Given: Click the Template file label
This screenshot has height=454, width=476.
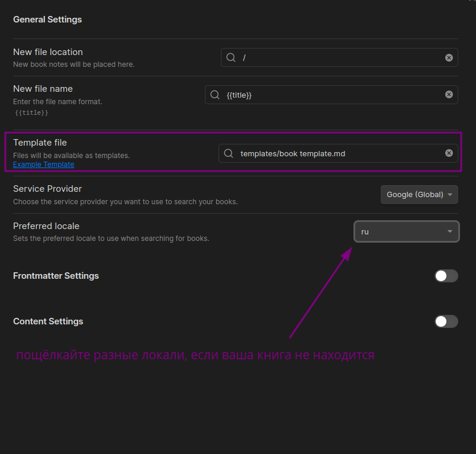Looking at the screenshot, I should (x=40, y=143).
